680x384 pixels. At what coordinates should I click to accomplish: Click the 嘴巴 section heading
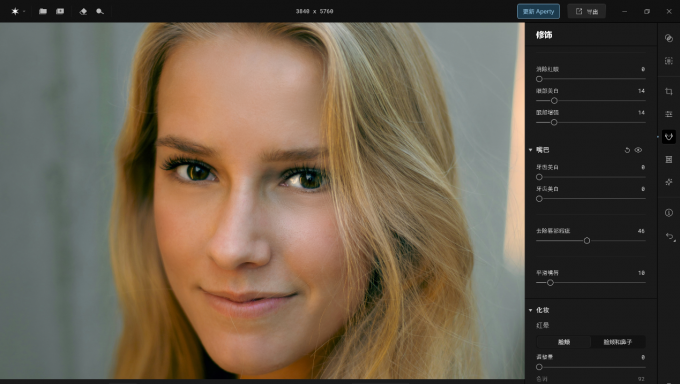[x=543, y=150]
